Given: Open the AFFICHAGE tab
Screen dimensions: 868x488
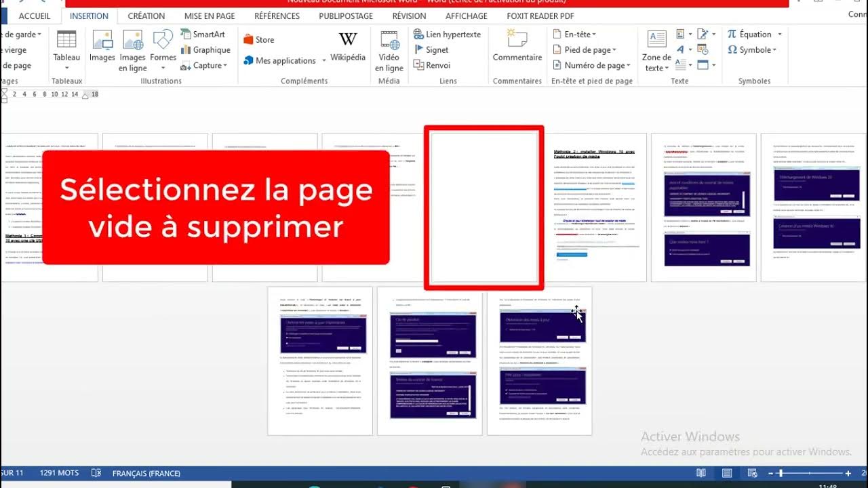Looking at the screenshot, I should [x=467, y=16].
